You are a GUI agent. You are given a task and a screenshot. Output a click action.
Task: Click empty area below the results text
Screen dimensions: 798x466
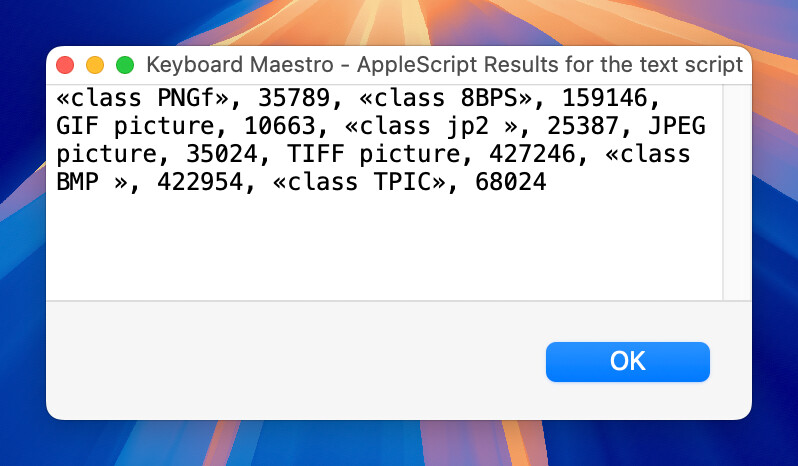(384, 247)
